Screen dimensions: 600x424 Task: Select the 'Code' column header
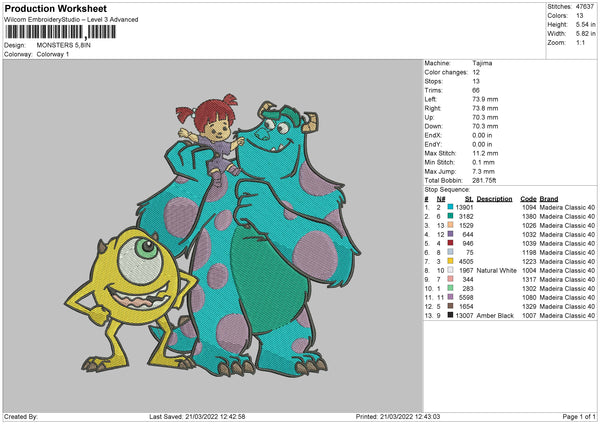[x=528, y=199]
